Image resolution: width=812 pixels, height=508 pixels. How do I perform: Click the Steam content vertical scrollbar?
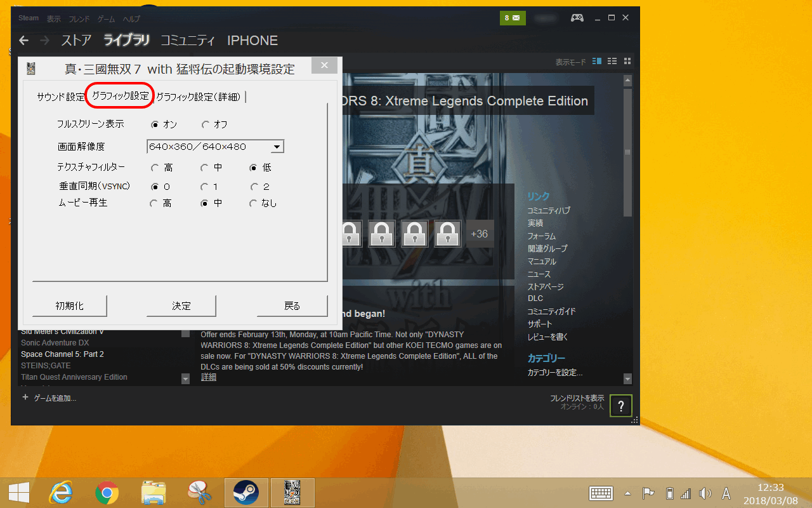[627, 152]
